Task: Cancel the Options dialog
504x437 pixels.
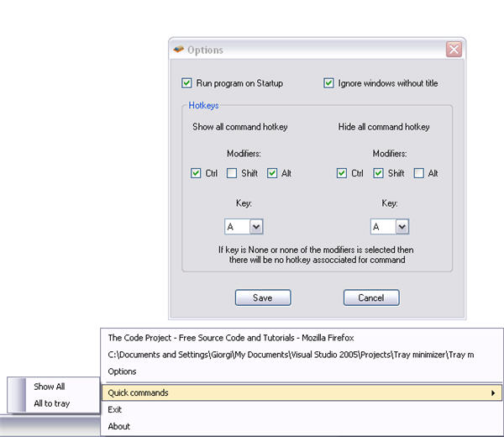Action: [x=371, y=297]
